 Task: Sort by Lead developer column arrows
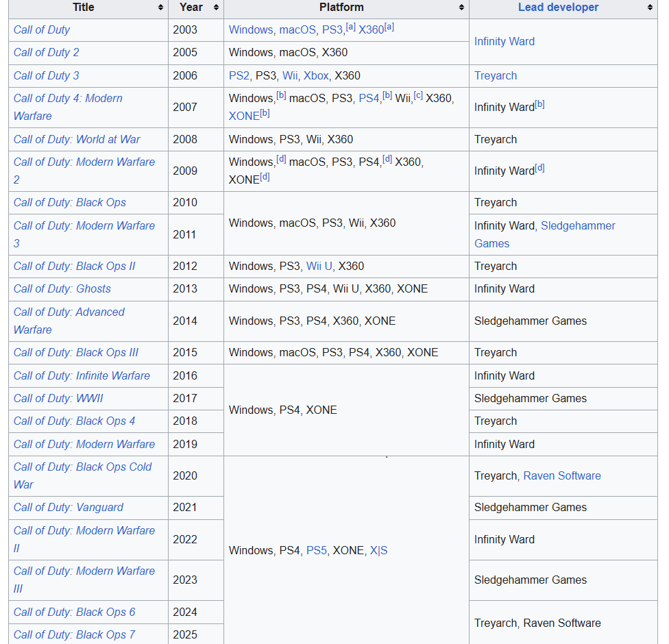pos(650,8)
